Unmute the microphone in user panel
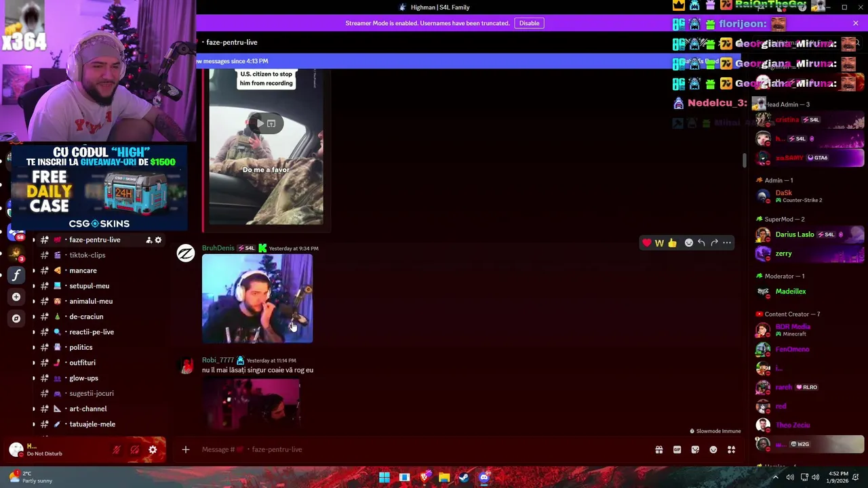Screen dimensions: 868x488 (x=117, y=449)
